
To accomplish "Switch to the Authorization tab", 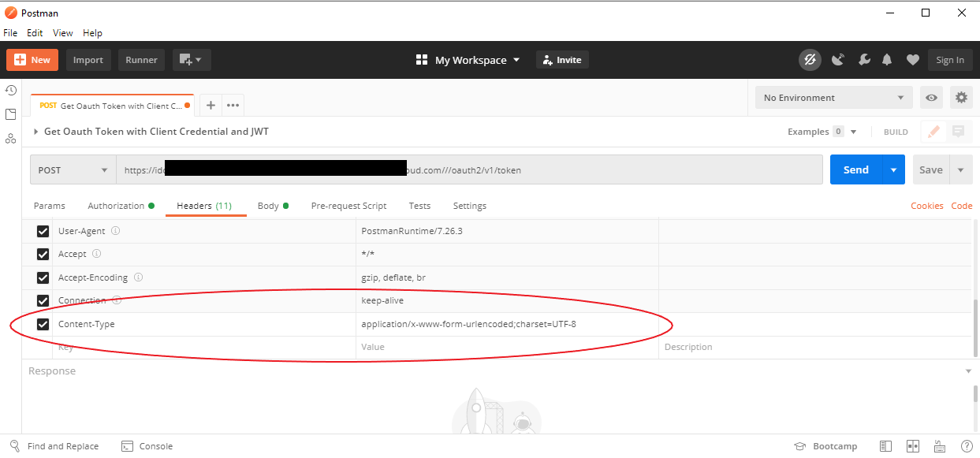I will (x=121, y=206).
